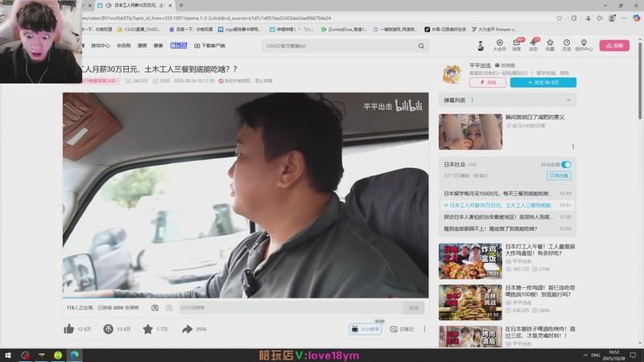Viewport: 644px width, 362px height.
Task: Open 漫画 nav item
Action: [x=142, y=46]
